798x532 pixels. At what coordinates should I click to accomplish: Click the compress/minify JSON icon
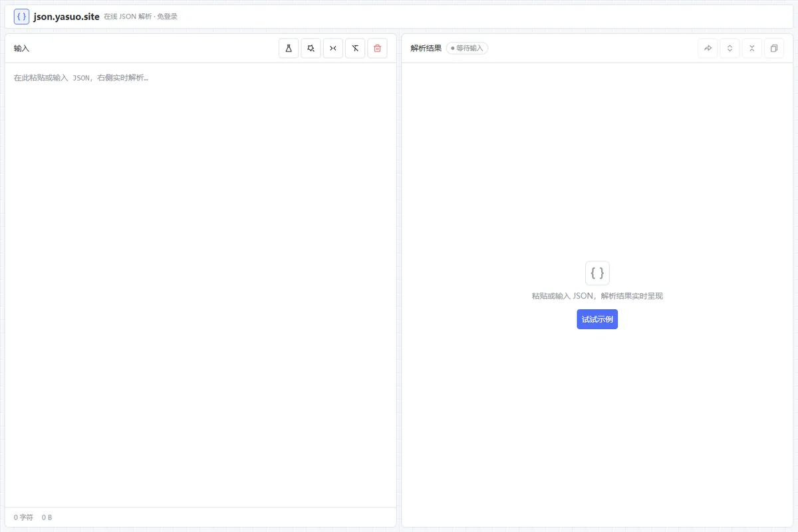point(333,49)
